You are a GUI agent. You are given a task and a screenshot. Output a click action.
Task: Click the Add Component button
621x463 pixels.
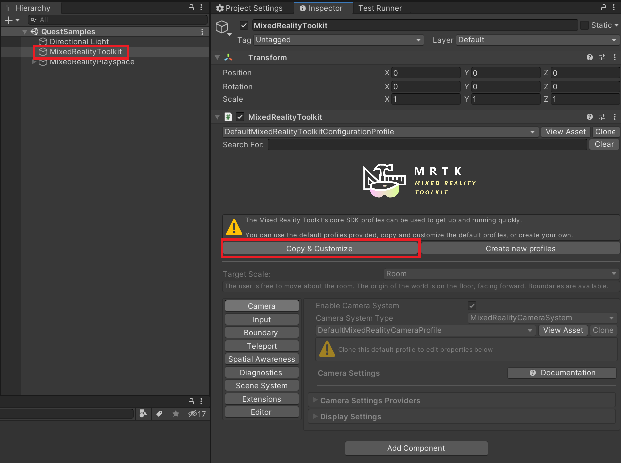coord(416,447)
